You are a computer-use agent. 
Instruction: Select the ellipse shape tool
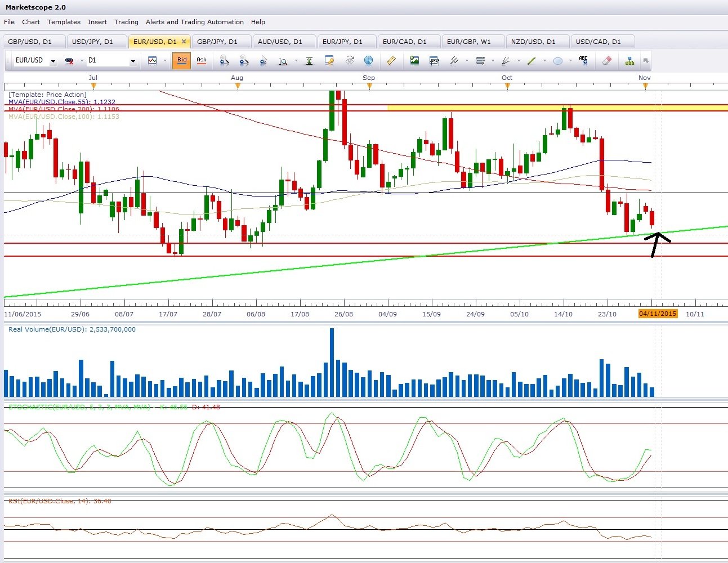point(558,60)
